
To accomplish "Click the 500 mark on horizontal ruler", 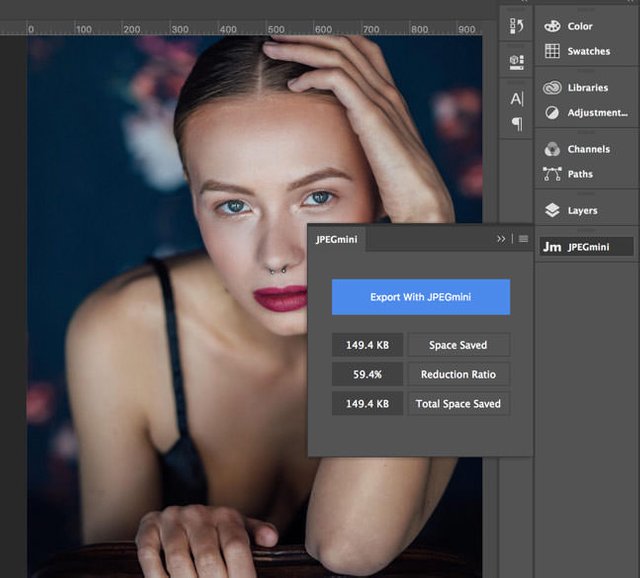I will click(x=276, y=29).
